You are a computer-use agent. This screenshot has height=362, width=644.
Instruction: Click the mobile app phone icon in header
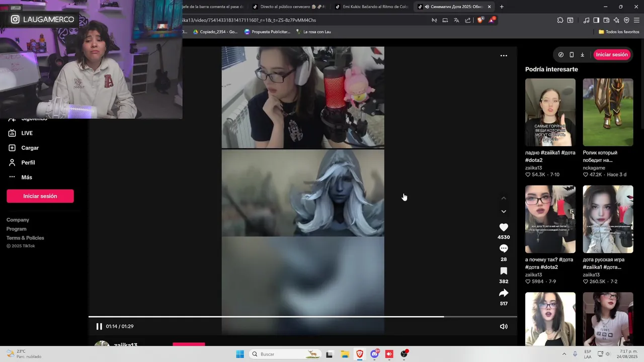pos(572,54)
